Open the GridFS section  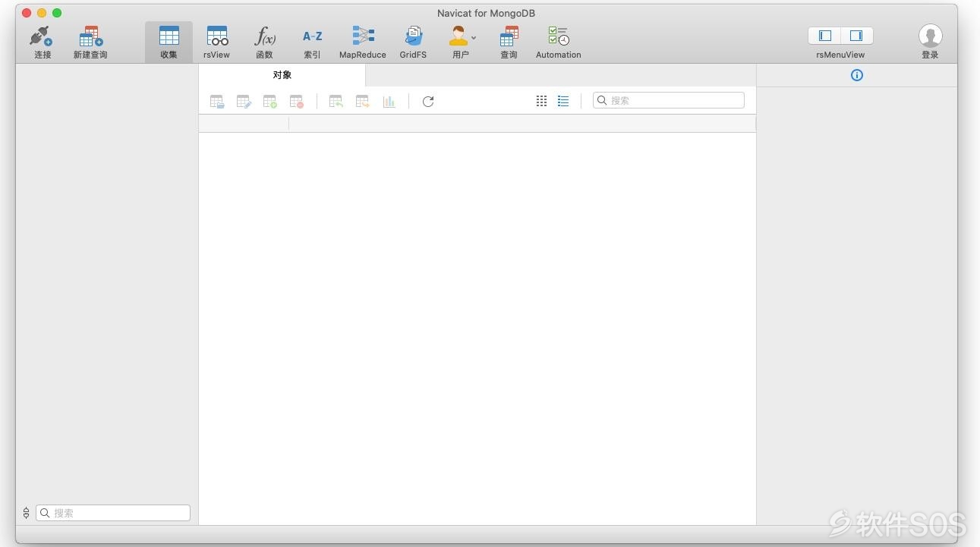tap(413, 42)
